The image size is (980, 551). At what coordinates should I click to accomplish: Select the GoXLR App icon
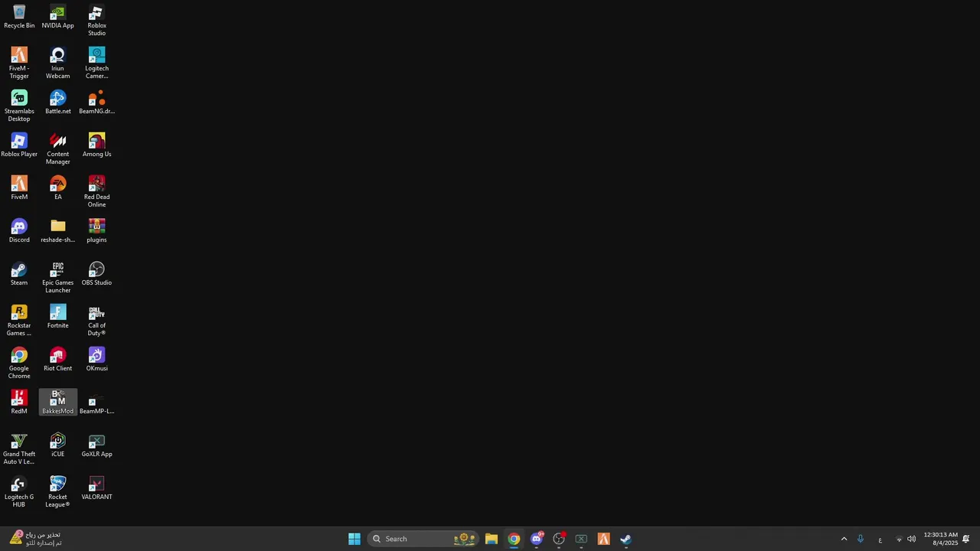96,445
